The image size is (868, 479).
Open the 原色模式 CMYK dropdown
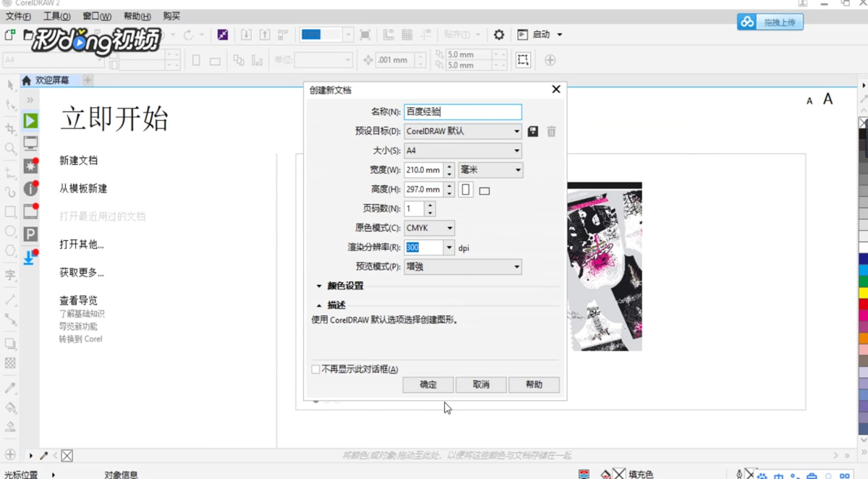click(430, 228)
